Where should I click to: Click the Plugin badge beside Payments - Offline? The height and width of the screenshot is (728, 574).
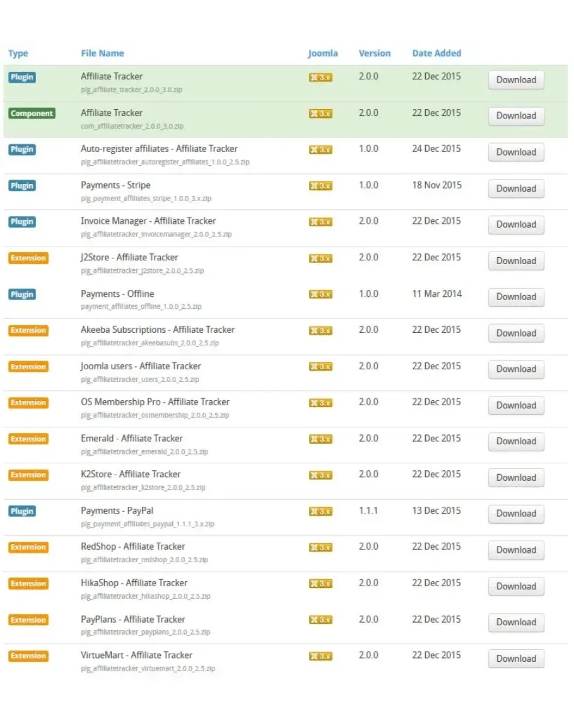(21, 294)
